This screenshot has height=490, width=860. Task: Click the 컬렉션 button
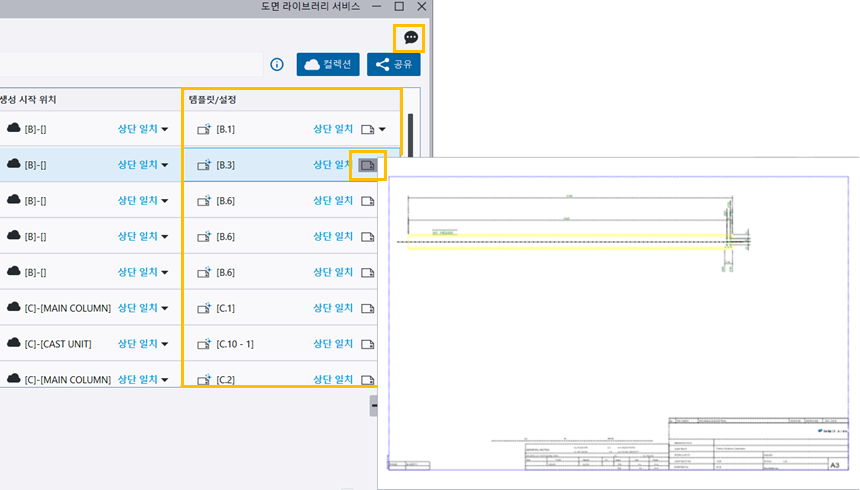tap(328, 65)
